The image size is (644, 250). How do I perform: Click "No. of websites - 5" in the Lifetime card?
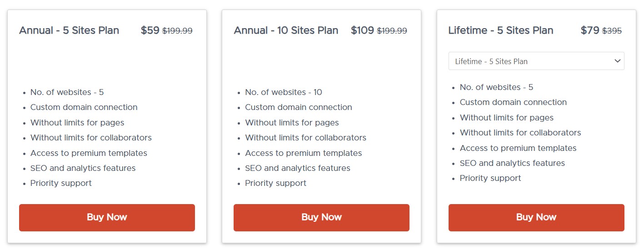pos(496,87)
